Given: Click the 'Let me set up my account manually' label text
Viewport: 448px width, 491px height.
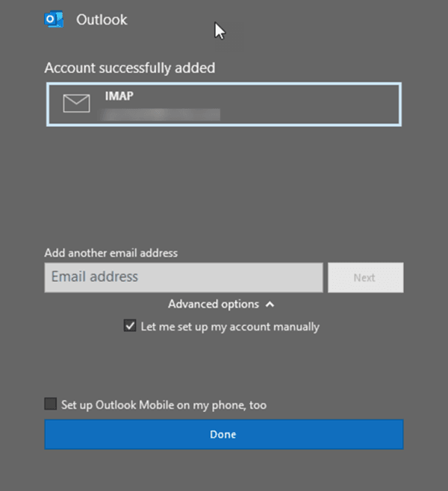Looking at the screenshot, I should 229,327.
